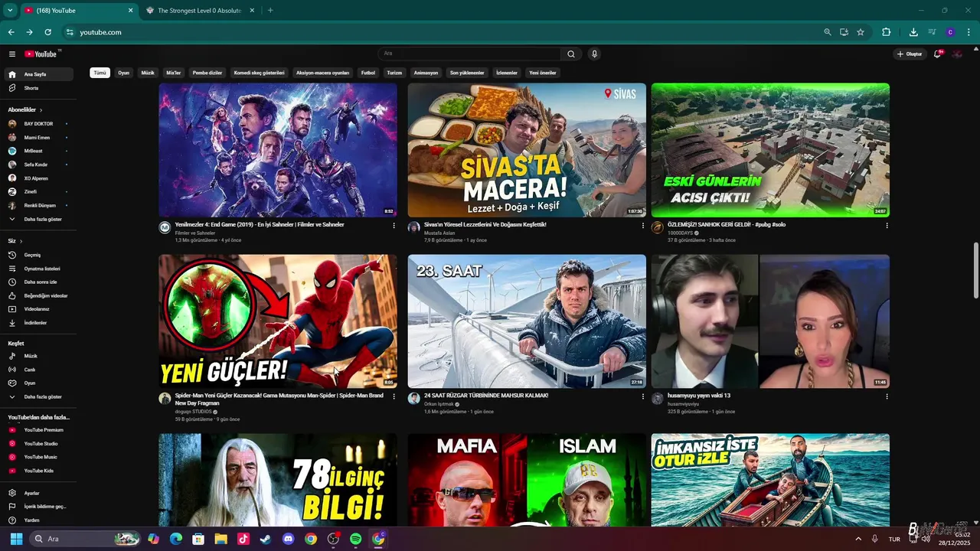Open İndirilenler downloads in sidebar
The image size is (980, 551).
click(40, 323)
